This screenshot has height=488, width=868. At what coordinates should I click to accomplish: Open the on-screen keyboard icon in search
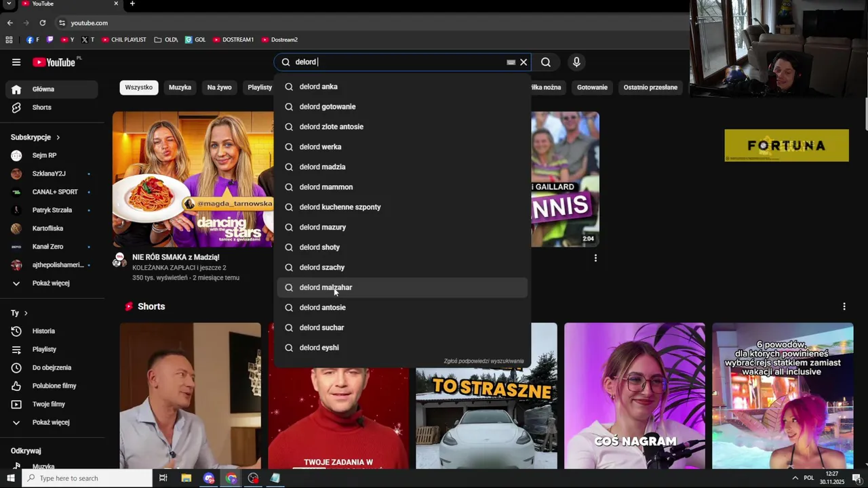coord(511,62)
